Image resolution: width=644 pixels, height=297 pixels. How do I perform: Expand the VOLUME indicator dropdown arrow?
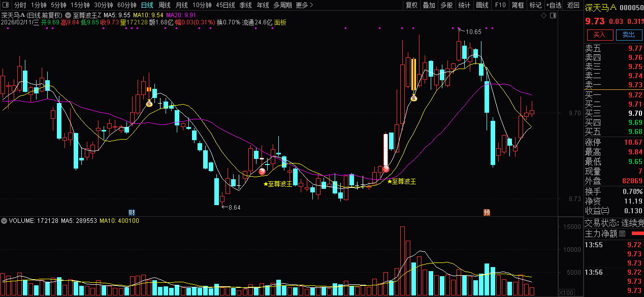5,221
